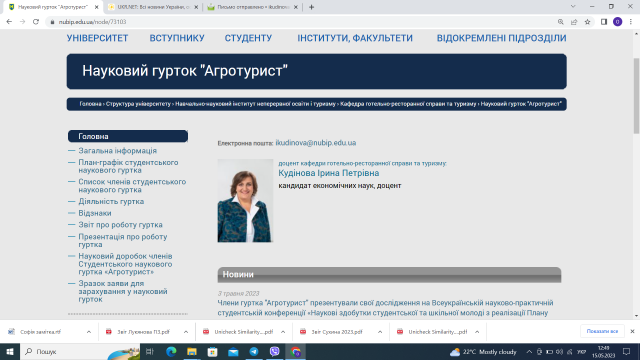Open Microsoft Store from taskbar

pyautogui.click(x=213, y=351)
